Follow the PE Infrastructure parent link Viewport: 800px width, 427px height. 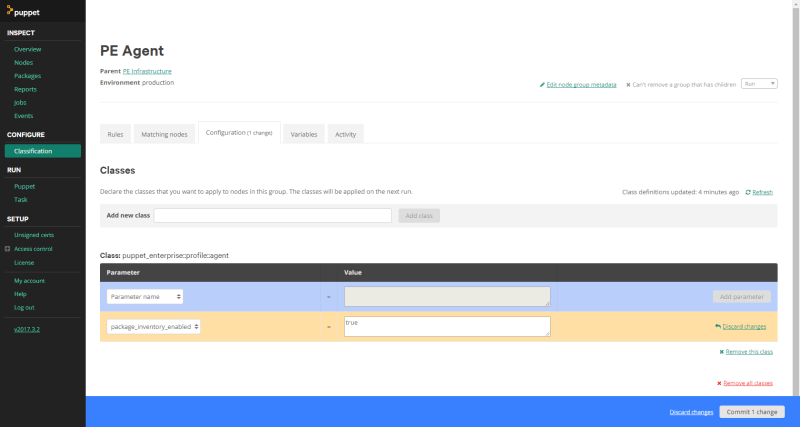(147, 71)
